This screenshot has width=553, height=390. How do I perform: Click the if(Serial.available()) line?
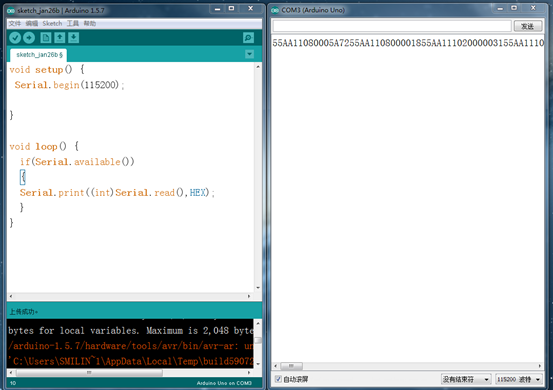click(77, 162)
